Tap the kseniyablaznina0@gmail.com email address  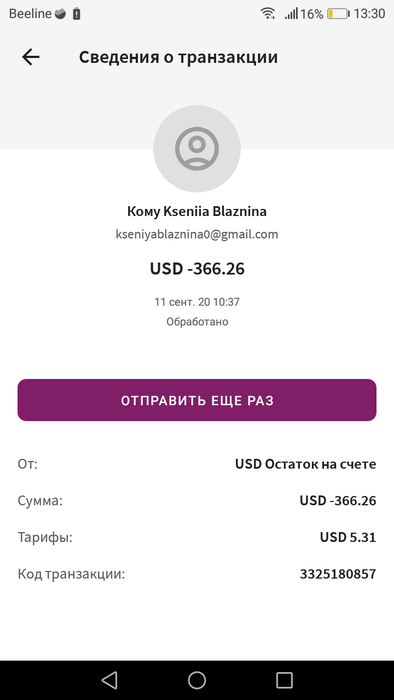pyautogui.click(x=197, y=234)
